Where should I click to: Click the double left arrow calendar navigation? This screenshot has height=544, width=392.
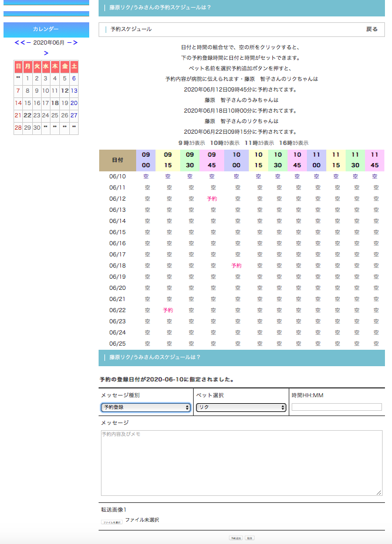point(17,43)
